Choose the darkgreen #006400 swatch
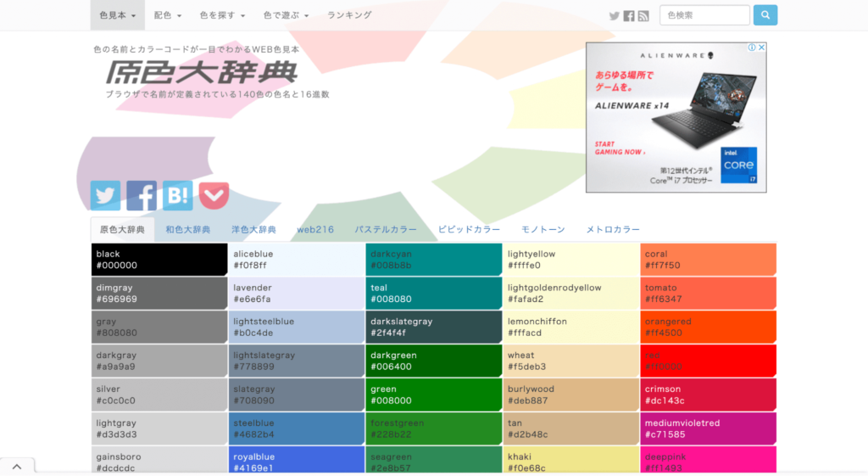The width and height of the screenshot is (868, 476). pyautogui.click(x=433, y=361)
